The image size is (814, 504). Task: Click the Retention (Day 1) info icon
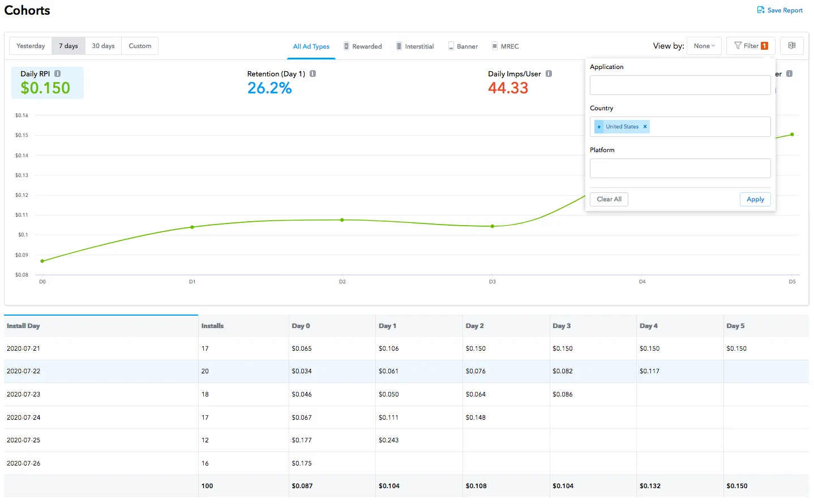pyautogui.click(x=312, y=73)
